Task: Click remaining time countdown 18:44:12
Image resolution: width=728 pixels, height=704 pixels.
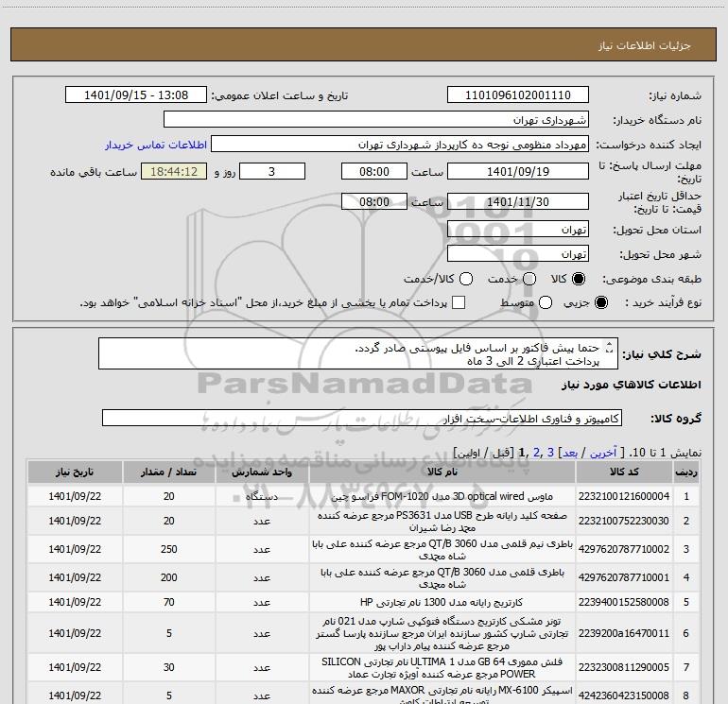Action: point(174,171)
